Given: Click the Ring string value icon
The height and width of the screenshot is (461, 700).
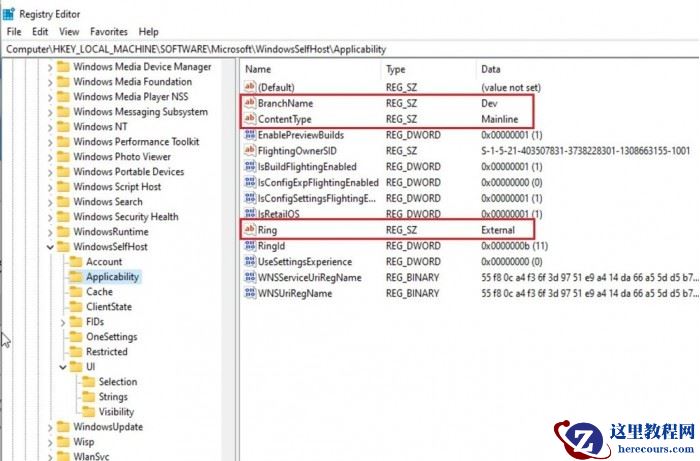Looking at the screenshot, I should point(250,230).
